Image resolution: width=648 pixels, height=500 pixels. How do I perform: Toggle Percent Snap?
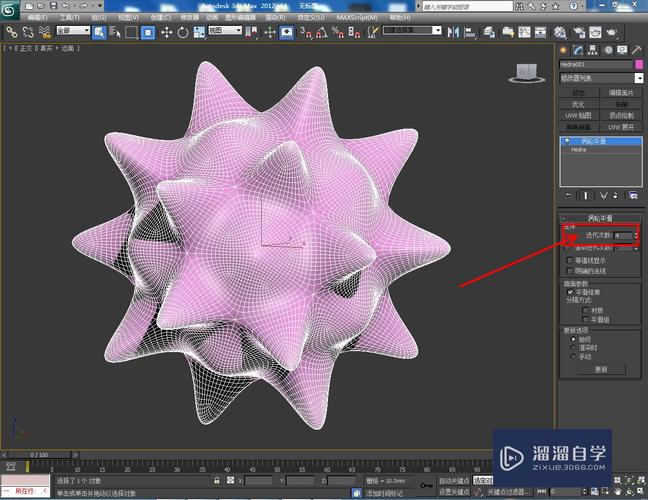[x=338, y=32]
